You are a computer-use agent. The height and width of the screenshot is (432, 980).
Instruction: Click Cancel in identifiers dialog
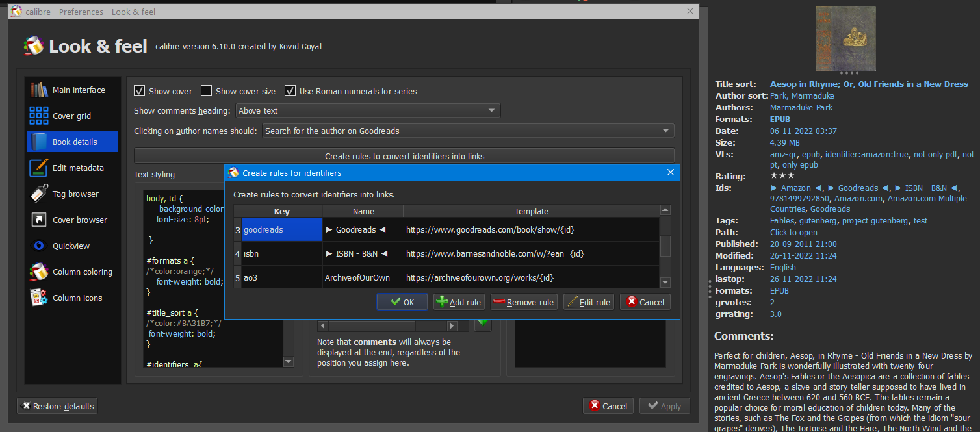point(645,302)
